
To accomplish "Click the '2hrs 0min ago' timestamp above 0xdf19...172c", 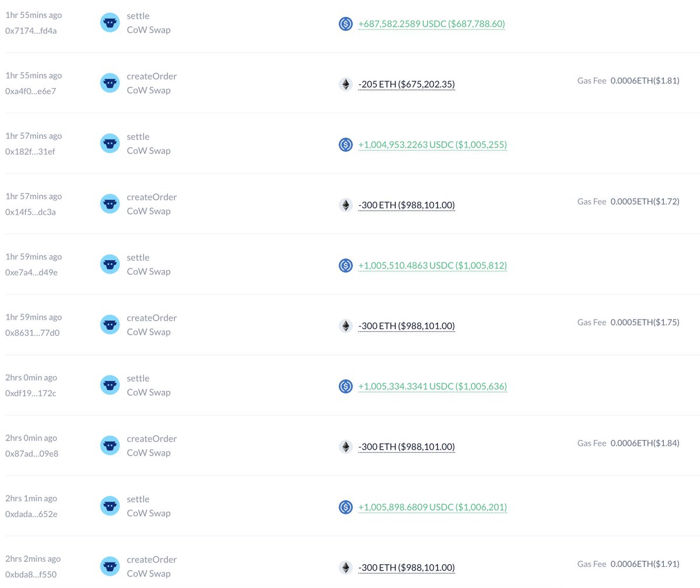I will click(x=32, y=377).
